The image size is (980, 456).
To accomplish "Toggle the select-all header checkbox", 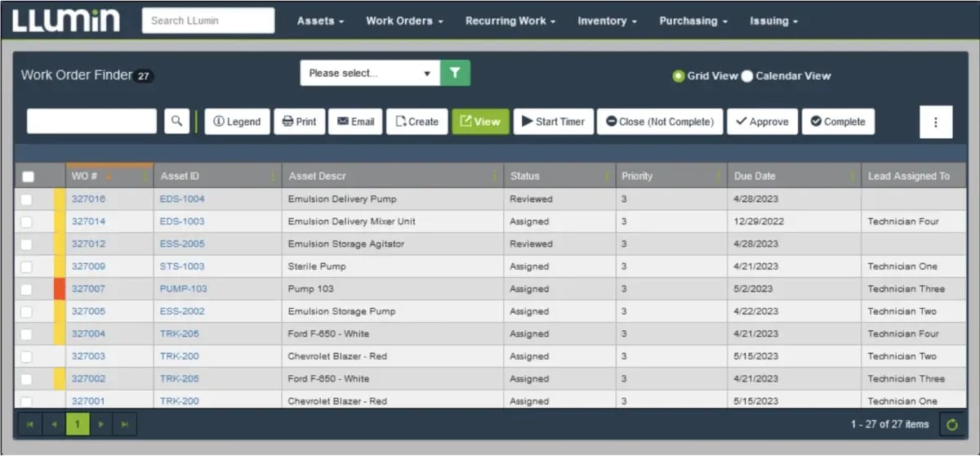I will 29,177.
